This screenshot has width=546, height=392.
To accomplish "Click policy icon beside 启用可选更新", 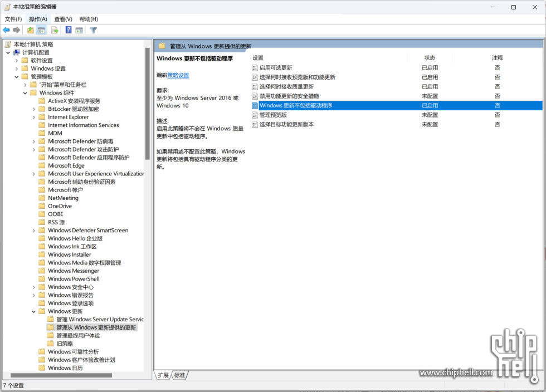I will [255, 68].
